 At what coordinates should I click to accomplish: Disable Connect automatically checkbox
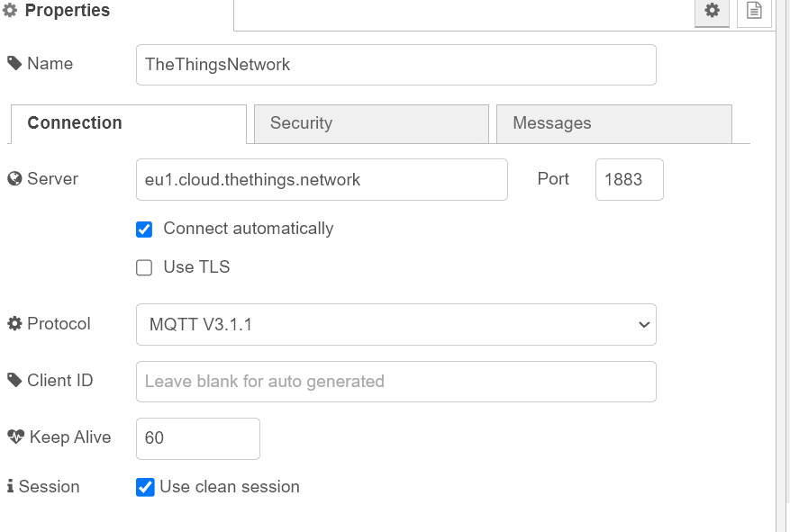144,230
